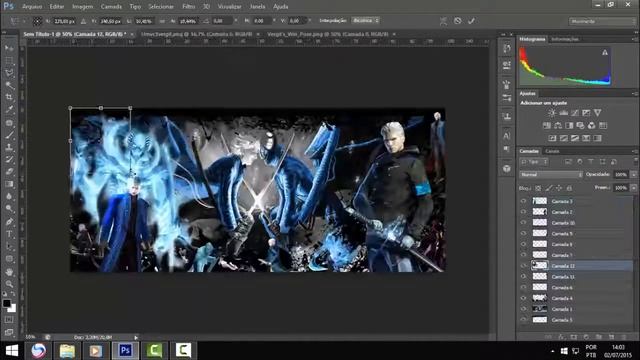Open the fill percentage arrow

pyautogui.click(x=633, y=188)
